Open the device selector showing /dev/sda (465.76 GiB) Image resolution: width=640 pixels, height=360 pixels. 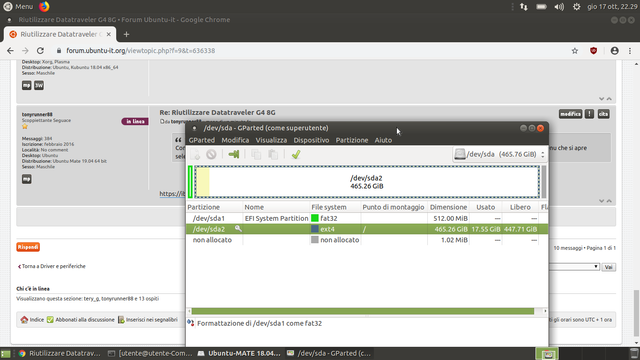pyautogui.click(x=499, y=154)
